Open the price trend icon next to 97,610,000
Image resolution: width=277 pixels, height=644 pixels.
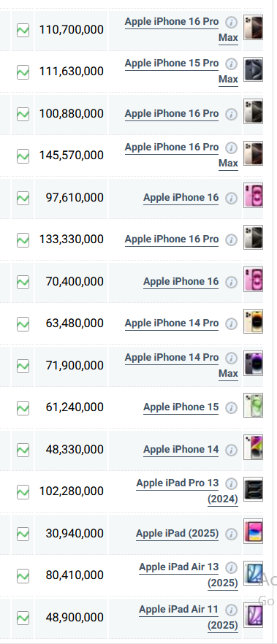coord(23,199)
